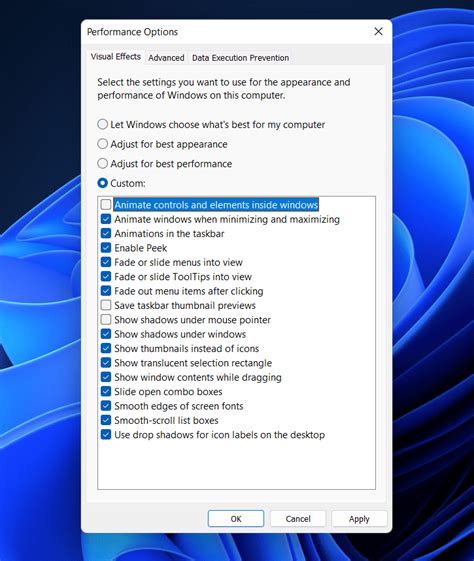Open the Advanced tab
The height and width of the screenshot is (561, 474).
(166, 58)
